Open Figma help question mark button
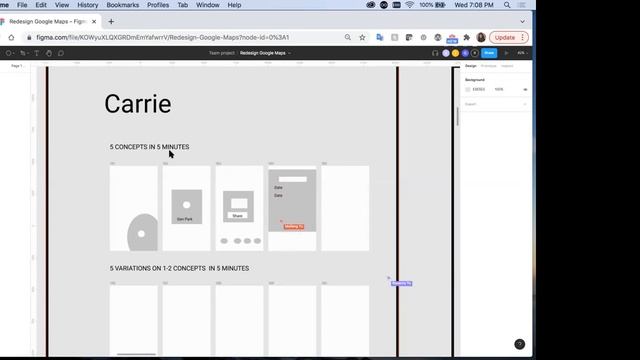Screen dimensions: 640x360 pyautogui.click(x=519, y=344)
